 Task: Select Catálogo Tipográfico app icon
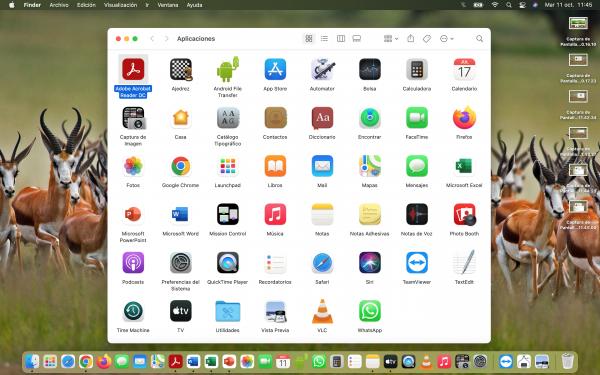click(228, 118)
